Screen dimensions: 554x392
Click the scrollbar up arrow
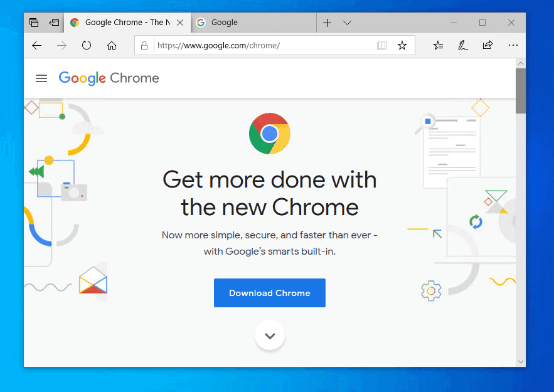coord(521,63)
